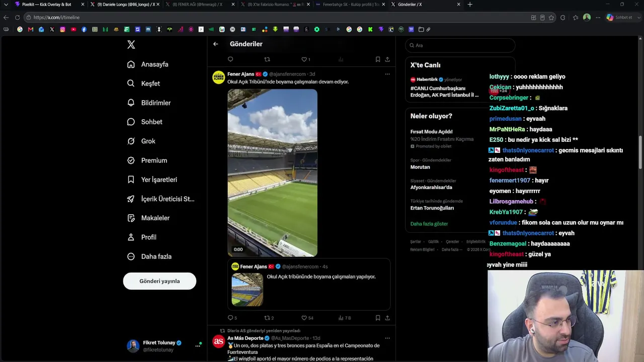The image size is (644, 362).
Task: Click the Ara search field
Action: point(460,45)
